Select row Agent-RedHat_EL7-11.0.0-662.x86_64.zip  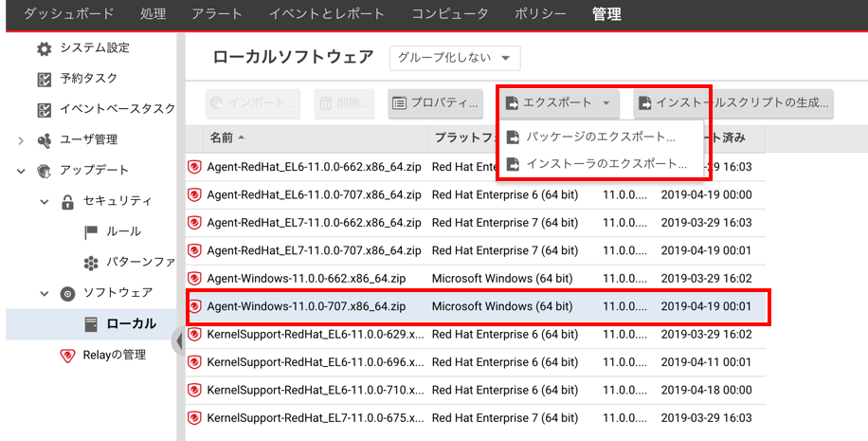476,223
